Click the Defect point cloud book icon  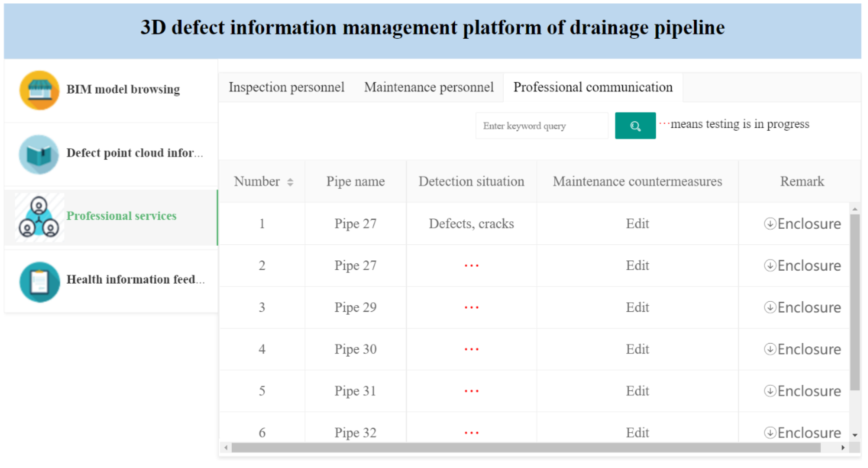39,155
